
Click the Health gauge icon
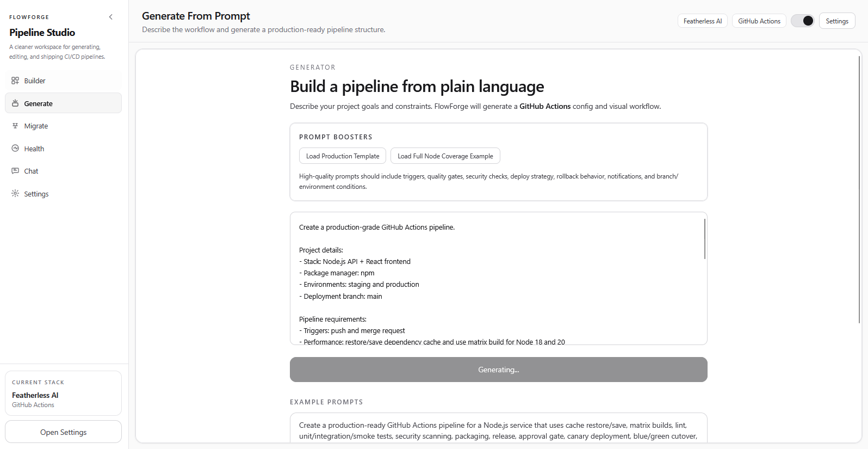[15, 149]
